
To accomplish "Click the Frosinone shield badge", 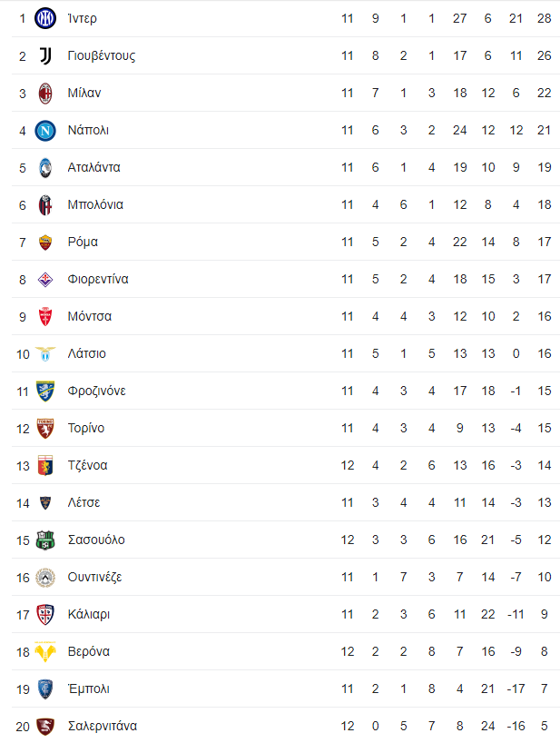I will (x=45, y=391).
